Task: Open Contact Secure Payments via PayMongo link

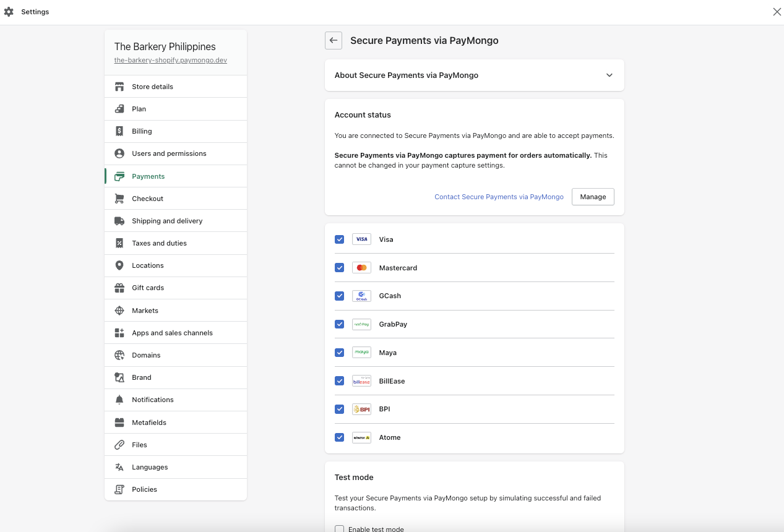Action: [x=499, y=197]
